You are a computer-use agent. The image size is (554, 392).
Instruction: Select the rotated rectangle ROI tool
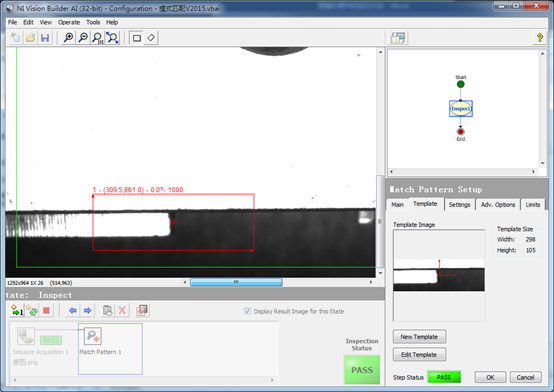(x=151, y=38)
